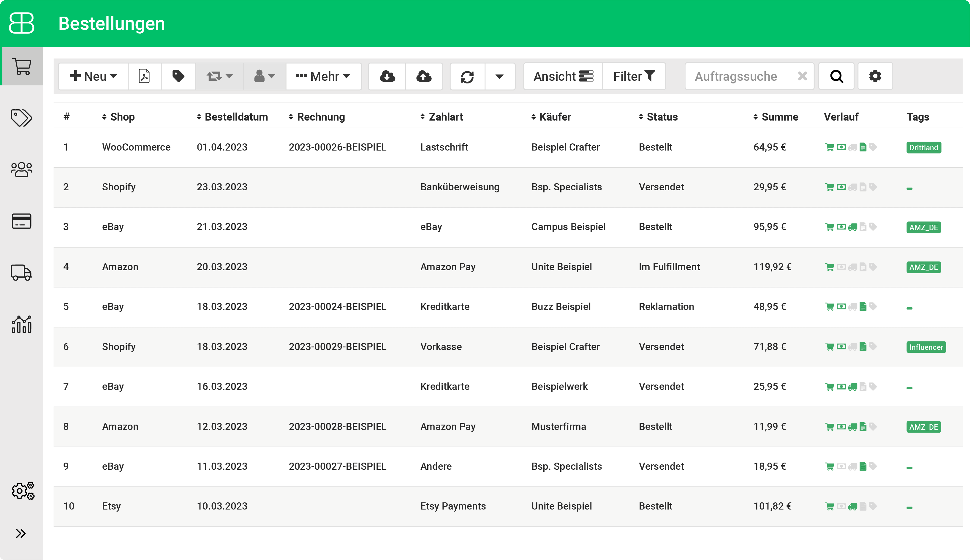Viewport: 970px width, 560px height.
Task: Click status Im Fulfillment
Action: 669,267
